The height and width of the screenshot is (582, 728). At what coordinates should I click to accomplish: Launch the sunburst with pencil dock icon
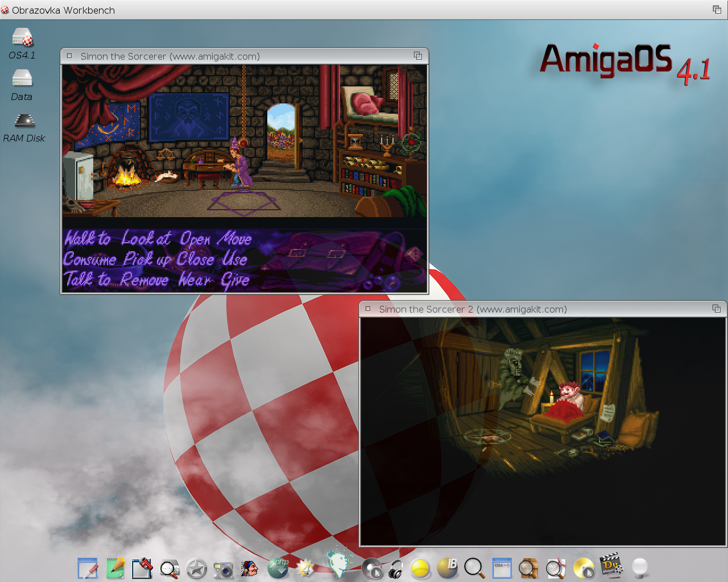[305, 568]
